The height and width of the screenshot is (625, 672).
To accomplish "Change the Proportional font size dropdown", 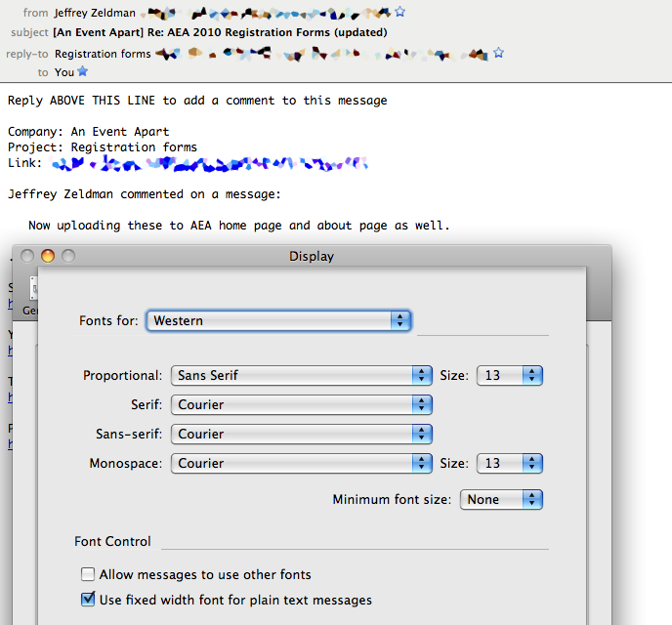I will coord(510,375).
